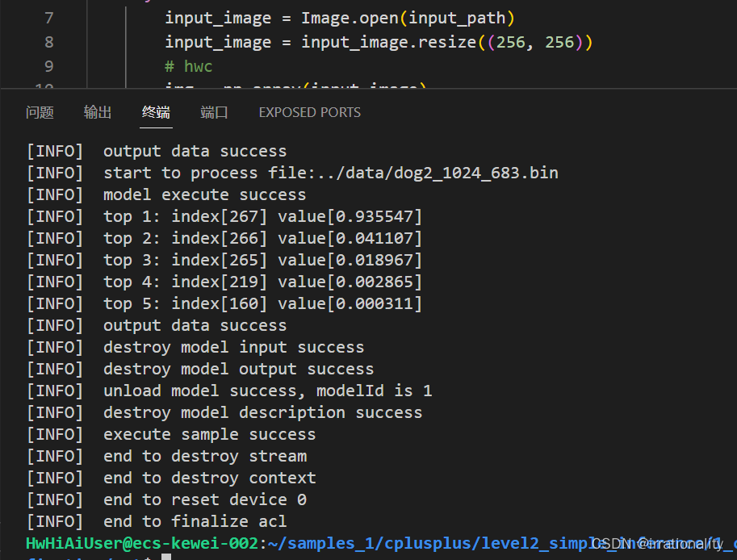Click code line number 7

pyautogui.click(x=49, y=18)
